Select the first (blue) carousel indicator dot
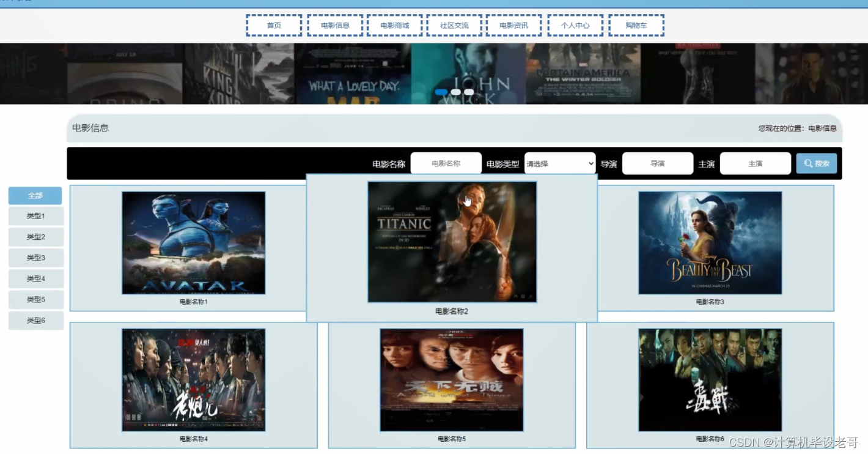The height and width of the screenshot is (454, 868). point(441,92)
